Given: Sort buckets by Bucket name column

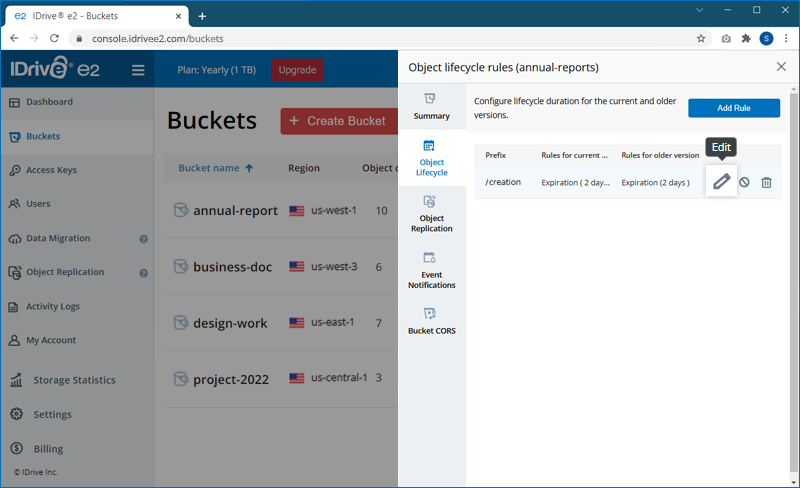Looking at the screenshot, I should (x=215, y=168).
